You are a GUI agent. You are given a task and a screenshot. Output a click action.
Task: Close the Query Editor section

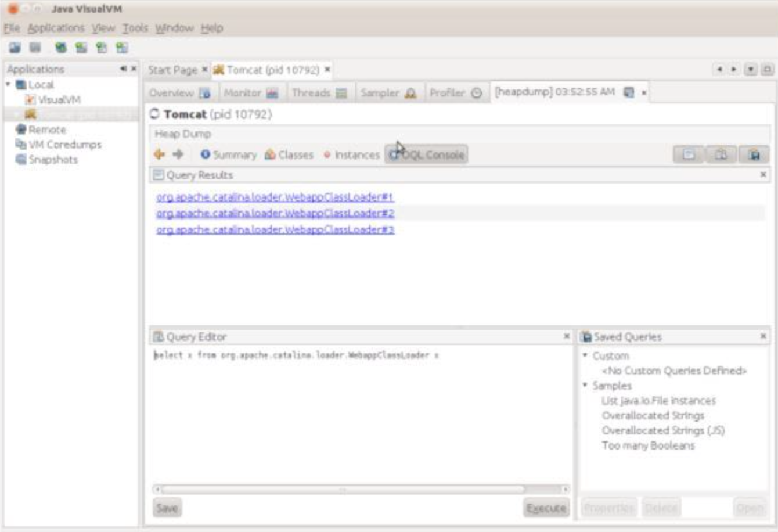click(567, 336)
